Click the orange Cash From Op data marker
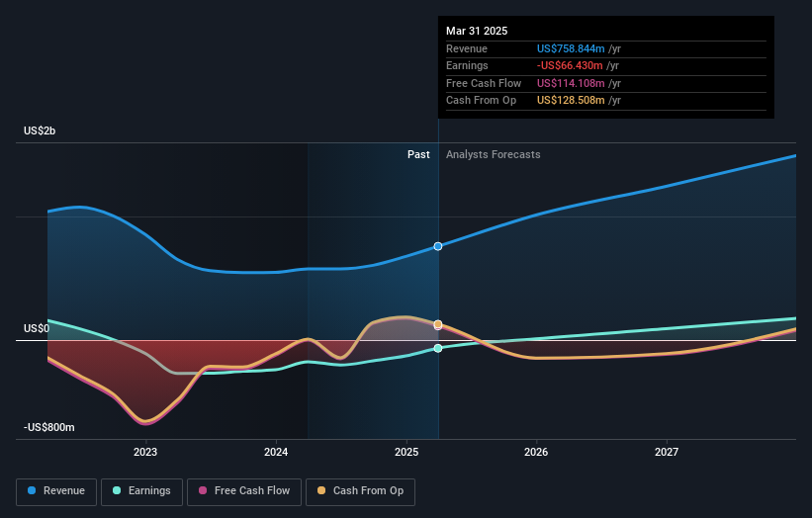 click(x=438, y=324)
